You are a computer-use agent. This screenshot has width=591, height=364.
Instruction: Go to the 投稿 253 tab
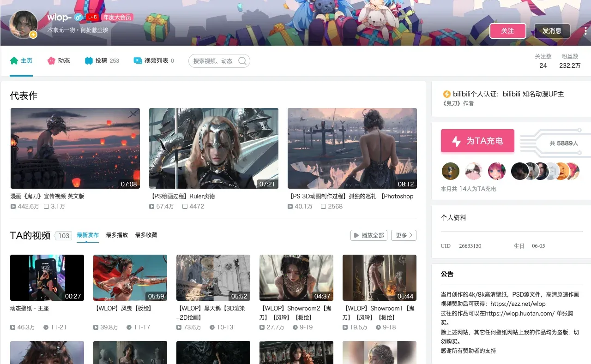[102, 61]
